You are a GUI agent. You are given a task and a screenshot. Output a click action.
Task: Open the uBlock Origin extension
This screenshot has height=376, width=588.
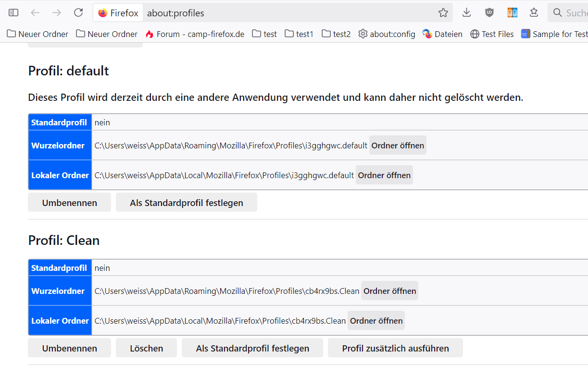click(x=489, y=13)
